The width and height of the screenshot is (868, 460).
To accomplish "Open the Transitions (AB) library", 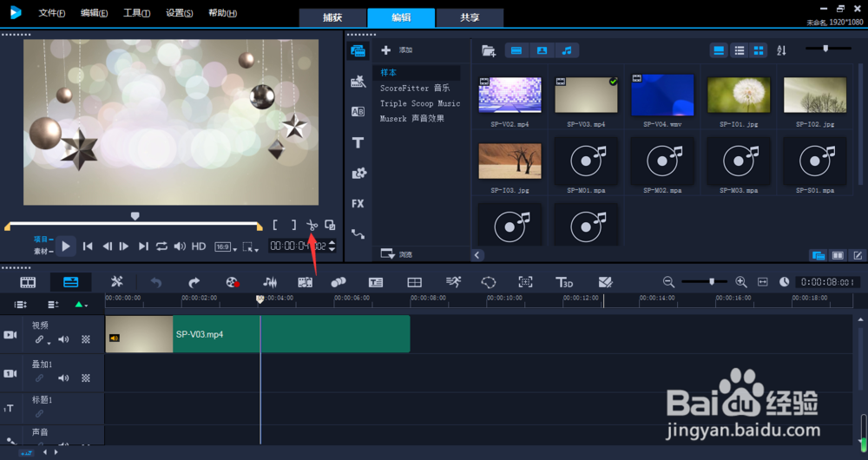I will (x=358, y=112).
